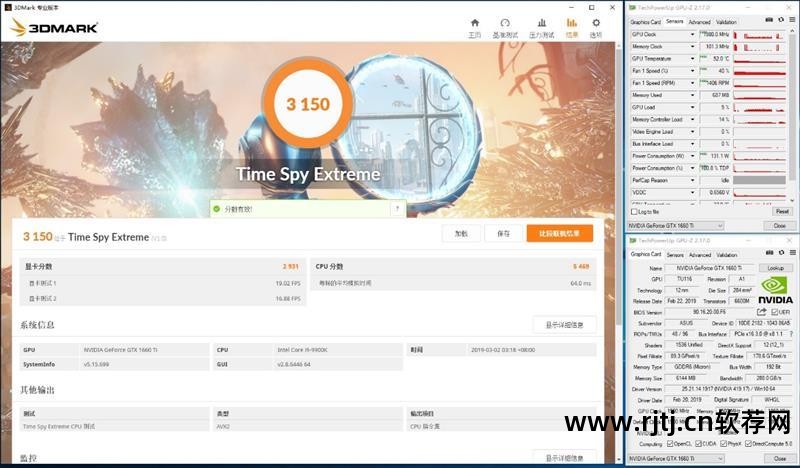Click the refresh icon in the Sensors GPU-Z window
This screenshot has width=800, height=468.
click(x=781, y=19)
